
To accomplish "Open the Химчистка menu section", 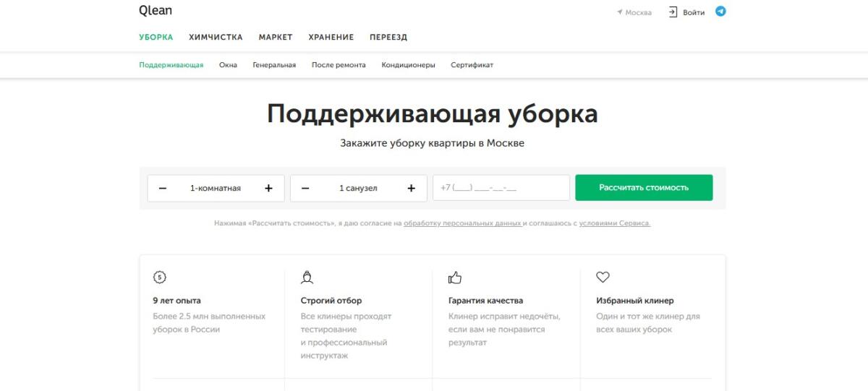I will pyautogui.click(x=216, y=38).
